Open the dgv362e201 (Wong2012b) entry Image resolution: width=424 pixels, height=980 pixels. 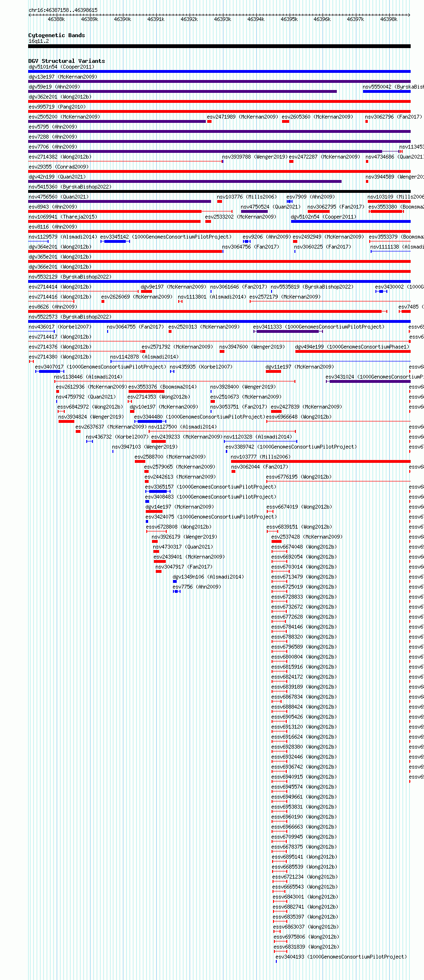pyautogui.click(x=60, y=97)
